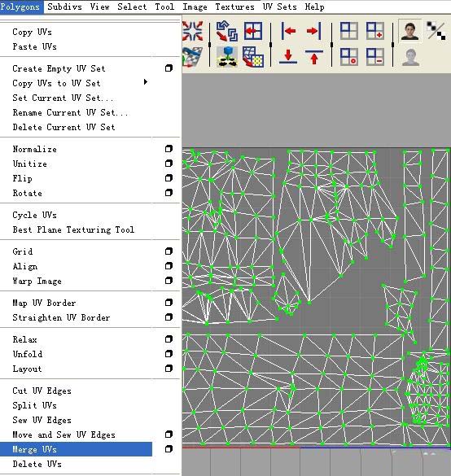
Task: Align selected UVs to maximum U
Action: click(313, 31)
